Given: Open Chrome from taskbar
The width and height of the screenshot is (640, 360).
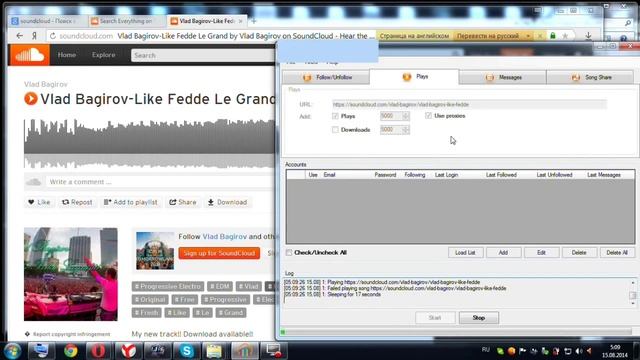Looking at the screenshot, I should (x=71, y=351).
